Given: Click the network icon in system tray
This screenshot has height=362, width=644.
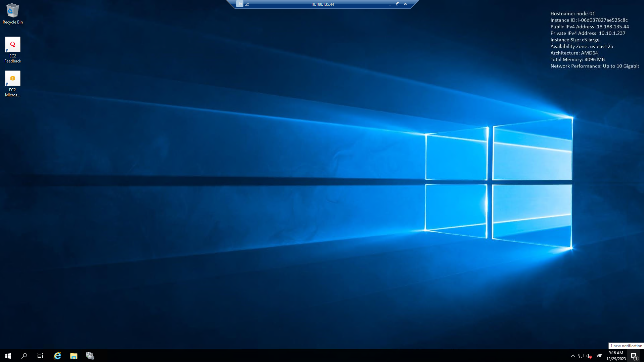Looking at the screenshot, I should [x=581, y=356].
